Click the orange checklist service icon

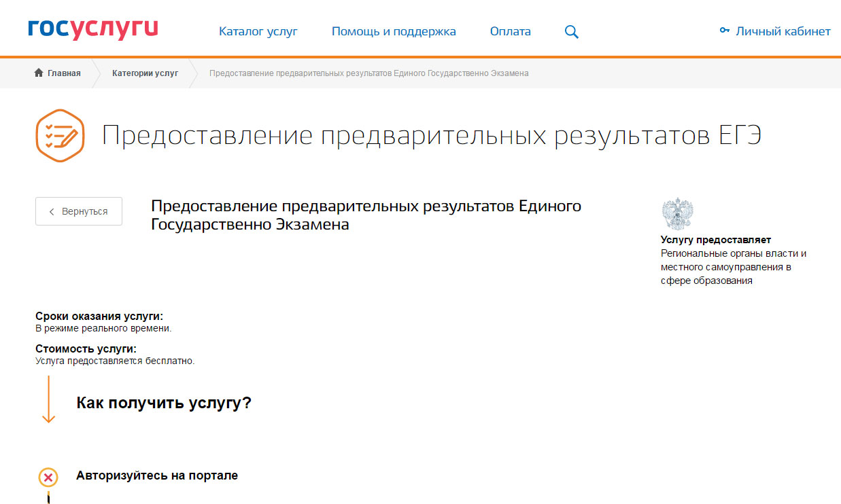point(59,135)
